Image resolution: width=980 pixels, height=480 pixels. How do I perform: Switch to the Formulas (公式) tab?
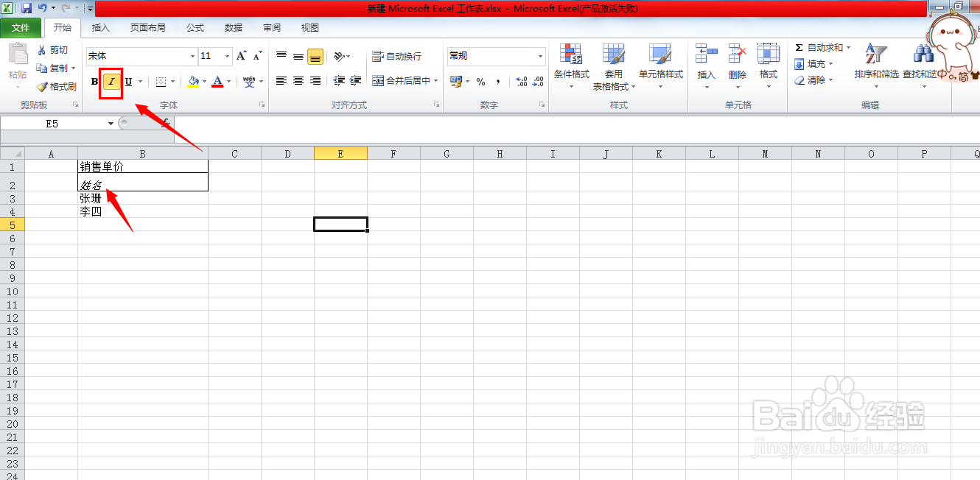coord(195,28)
